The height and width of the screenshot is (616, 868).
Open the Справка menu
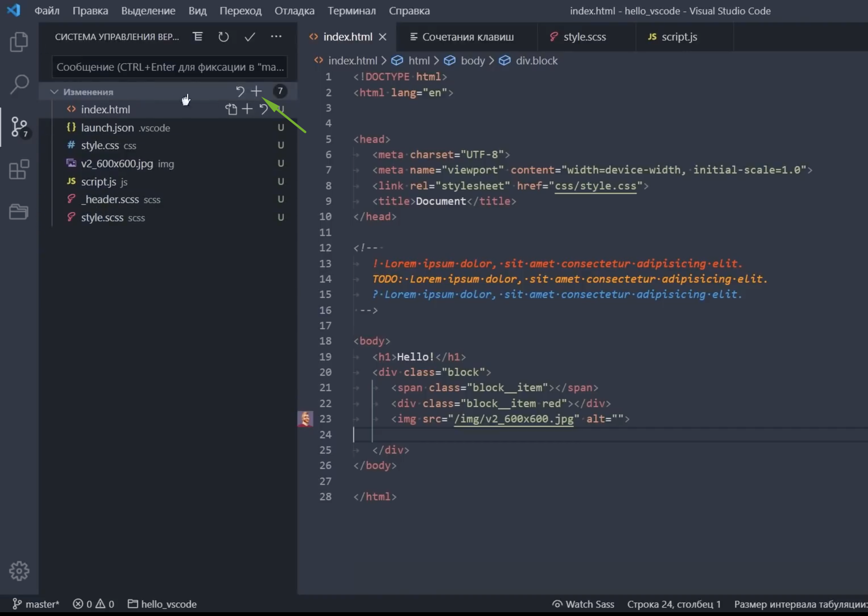(409, 11)
